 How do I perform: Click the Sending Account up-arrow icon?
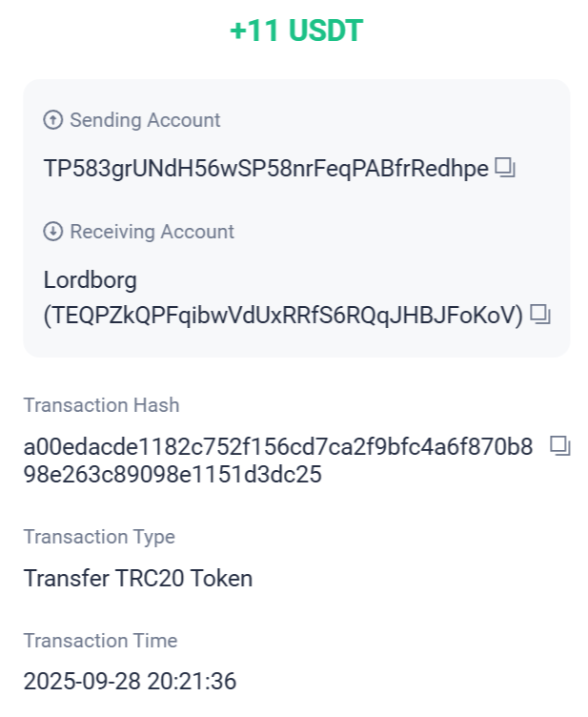[53, 120]
